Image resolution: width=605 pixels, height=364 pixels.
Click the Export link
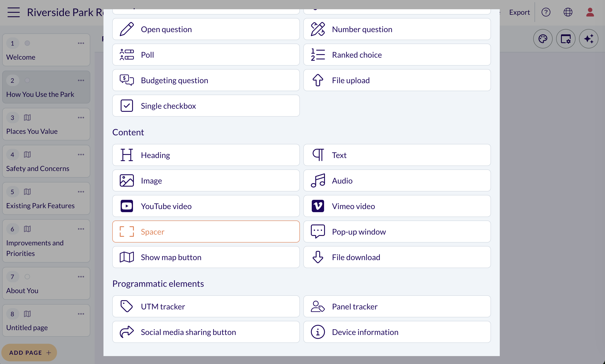[519, 12]
